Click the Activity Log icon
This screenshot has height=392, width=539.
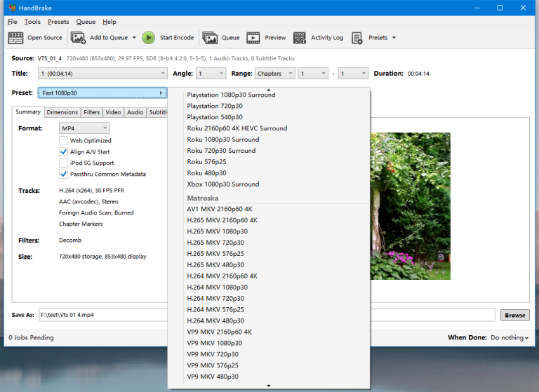pos(300,38)
